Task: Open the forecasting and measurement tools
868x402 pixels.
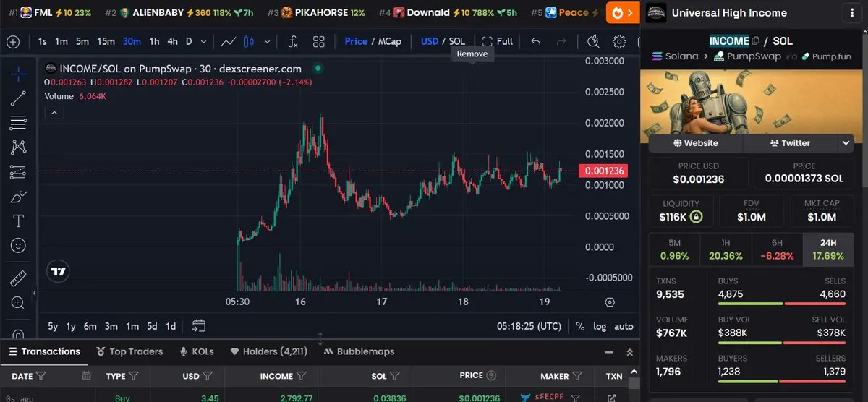Action: 19,172
